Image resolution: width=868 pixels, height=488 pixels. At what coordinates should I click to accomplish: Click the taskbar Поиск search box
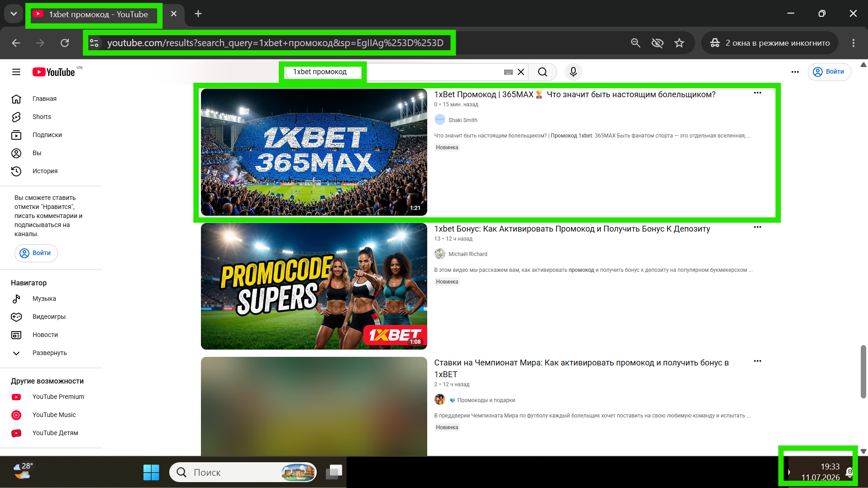243,473
